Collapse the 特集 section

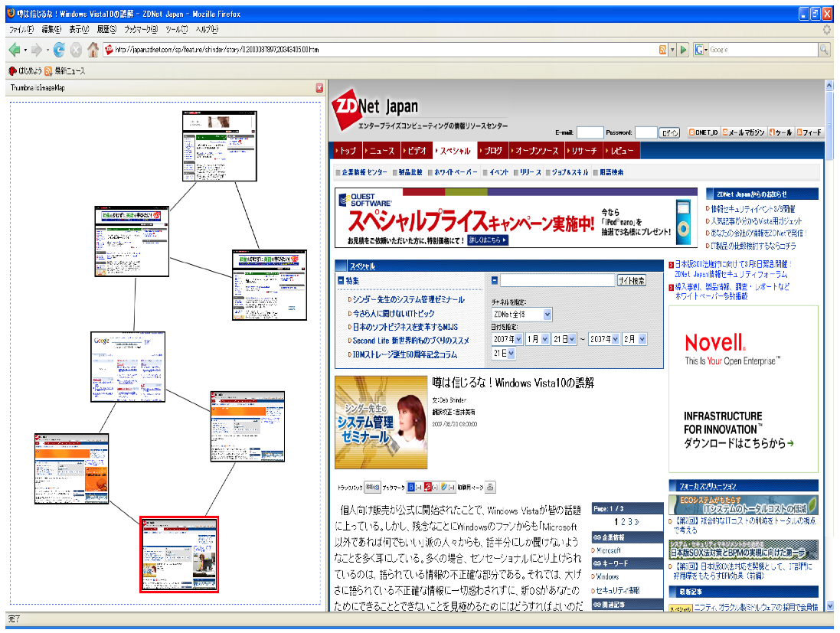341,280
